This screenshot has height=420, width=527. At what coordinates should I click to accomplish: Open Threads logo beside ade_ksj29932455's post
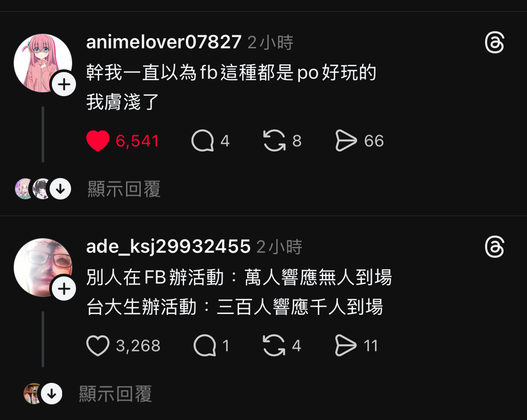[x=494, y=247]
